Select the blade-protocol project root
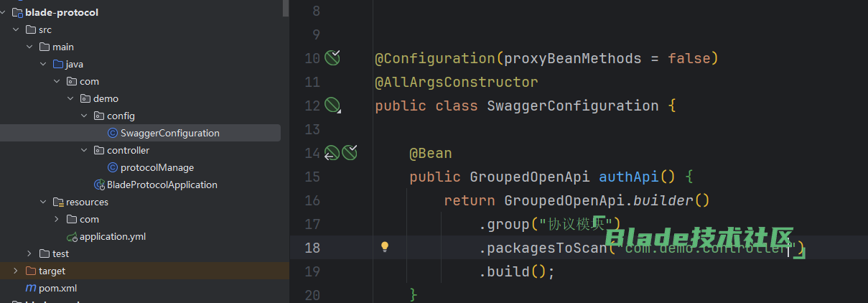This screenshot has height=303, width=868. coord(62,12)
